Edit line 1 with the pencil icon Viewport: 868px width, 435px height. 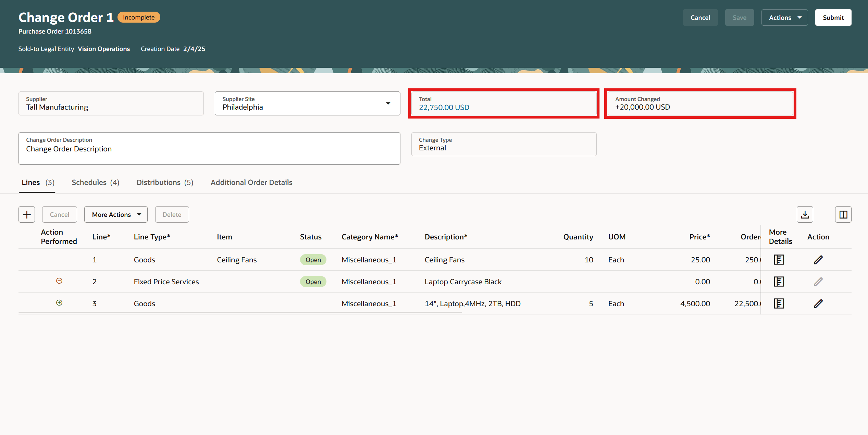(818, 260)
